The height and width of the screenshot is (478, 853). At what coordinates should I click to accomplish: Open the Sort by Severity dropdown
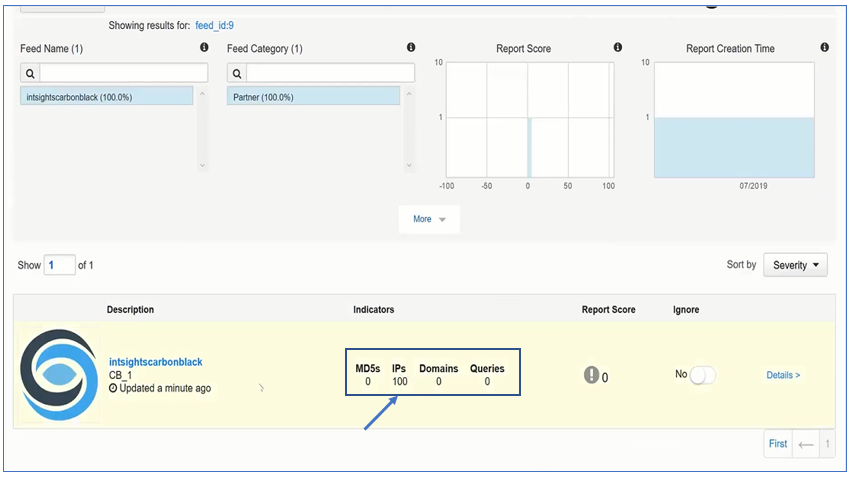pyautogui.click(x=795, y=265)
